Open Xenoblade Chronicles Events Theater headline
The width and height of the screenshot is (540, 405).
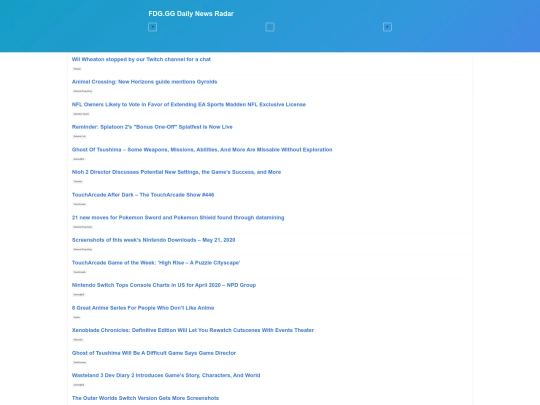193,330
